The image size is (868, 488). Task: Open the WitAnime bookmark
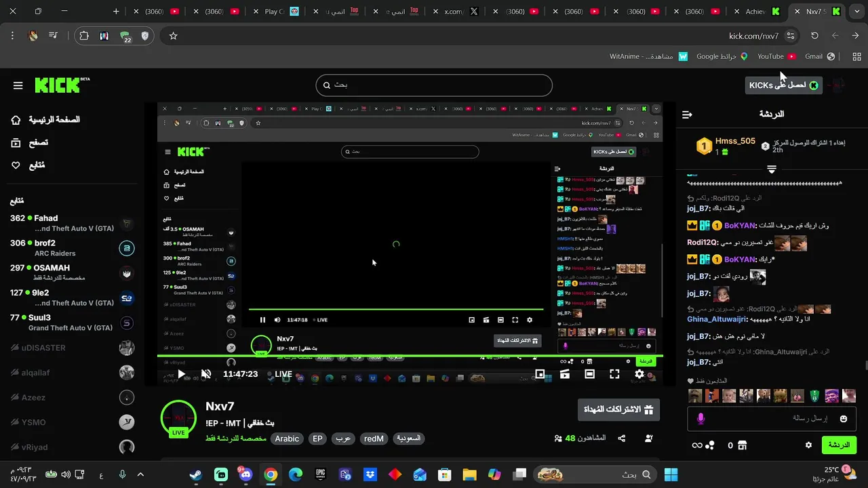[x=649, y=56]
